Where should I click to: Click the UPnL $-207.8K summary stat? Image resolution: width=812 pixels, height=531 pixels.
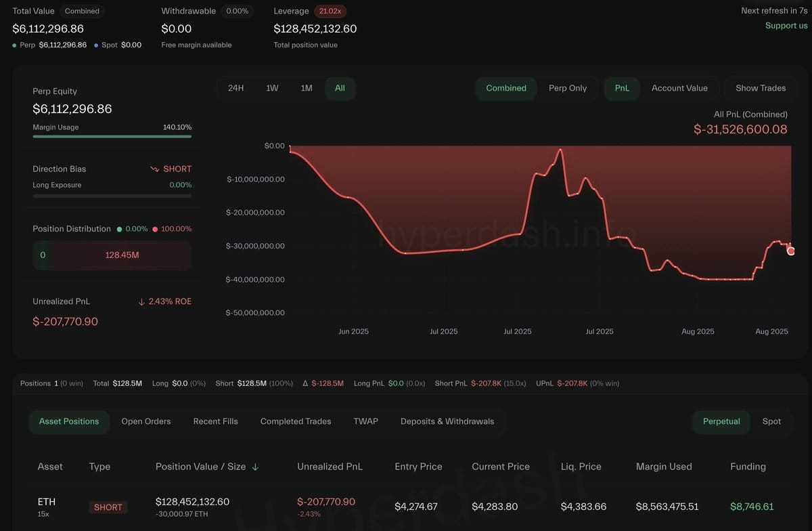click(577, 383)
